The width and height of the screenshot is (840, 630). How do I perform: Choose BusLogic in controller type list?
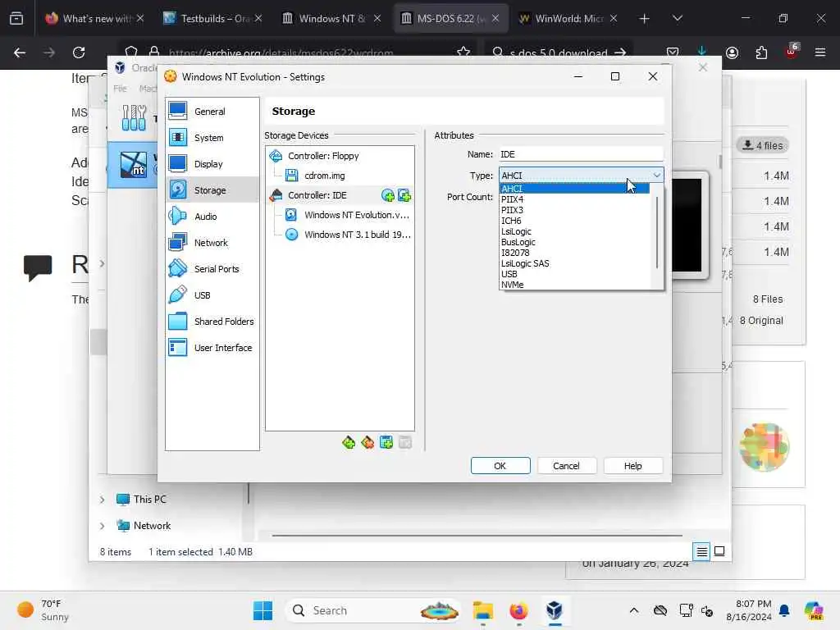click(x=575, y=242)
